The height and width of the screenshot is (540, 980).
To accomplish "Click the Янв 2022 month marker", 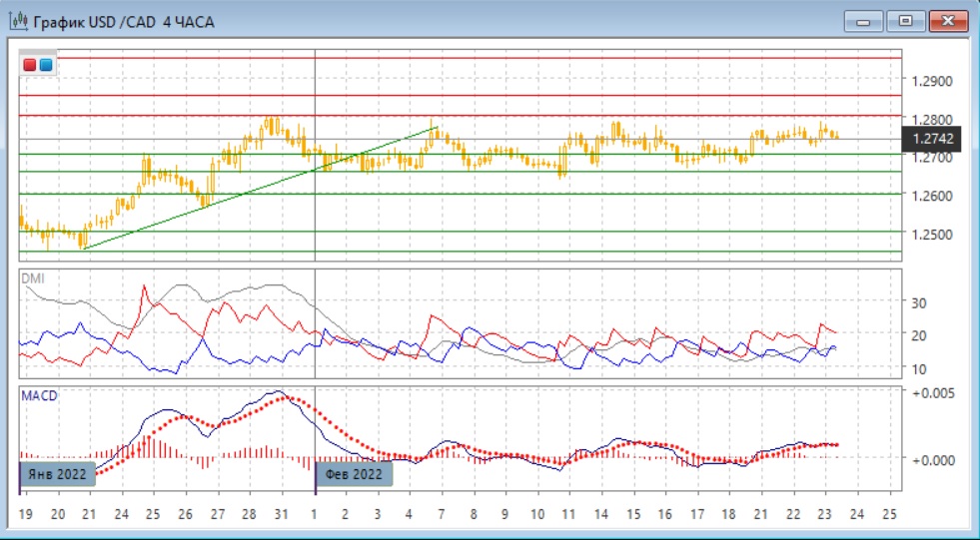I will [59, 473].
